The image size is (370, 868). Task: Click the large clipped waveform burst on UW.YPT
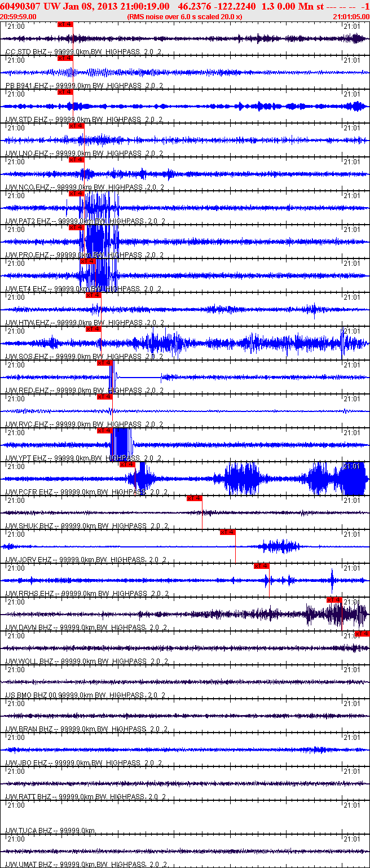[121, 444]
